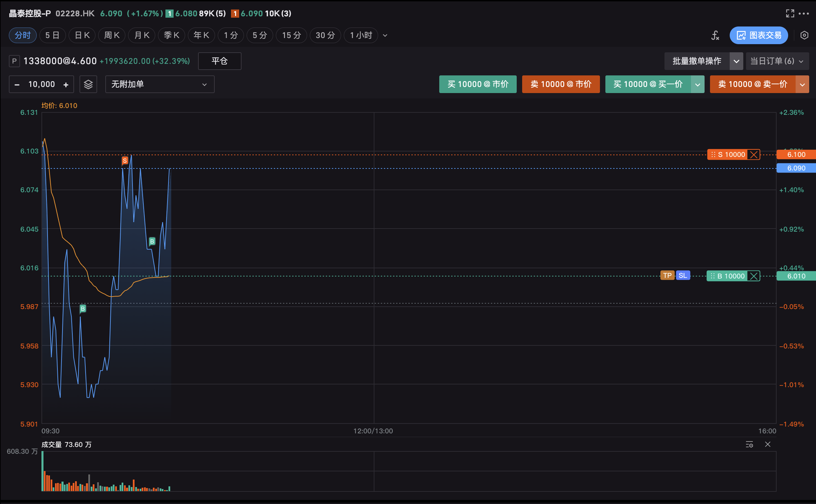Click the layers stack icon beside quantity
Viewport: 816px width, 504px height.
[x=88, y=84]
